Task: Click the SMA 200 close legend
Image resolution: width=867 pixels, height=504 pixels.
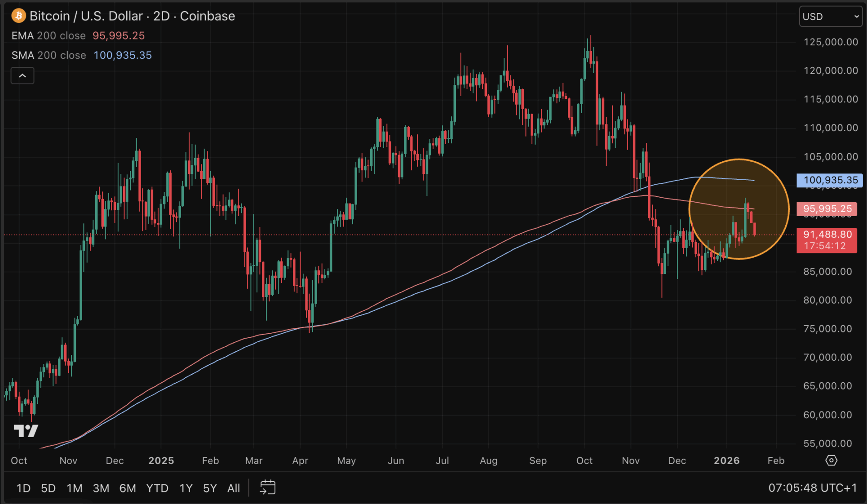Action: [x=49, y=55]
